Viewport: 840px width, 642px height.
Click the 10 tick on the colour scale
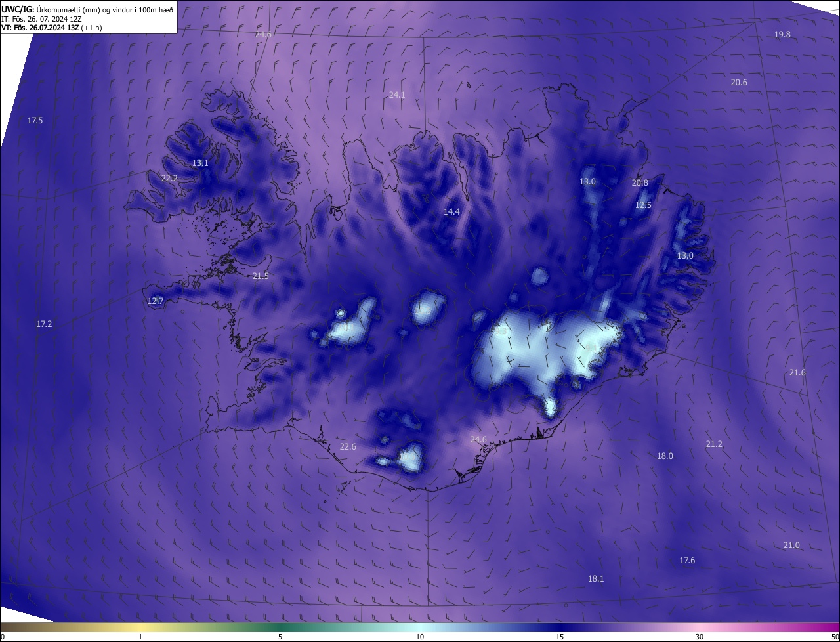pos(420,637)
